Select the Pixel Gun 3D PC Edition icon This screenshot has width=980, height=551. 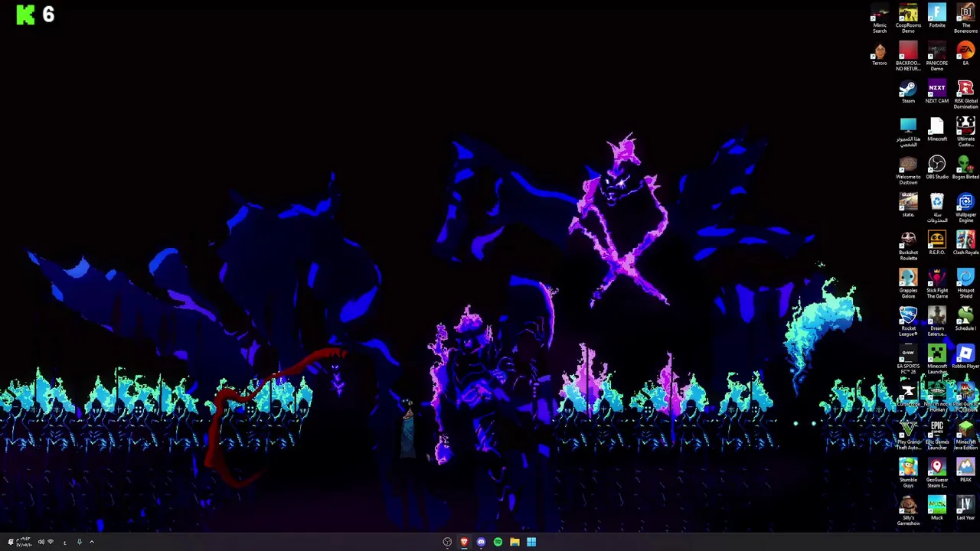[965, 397]
